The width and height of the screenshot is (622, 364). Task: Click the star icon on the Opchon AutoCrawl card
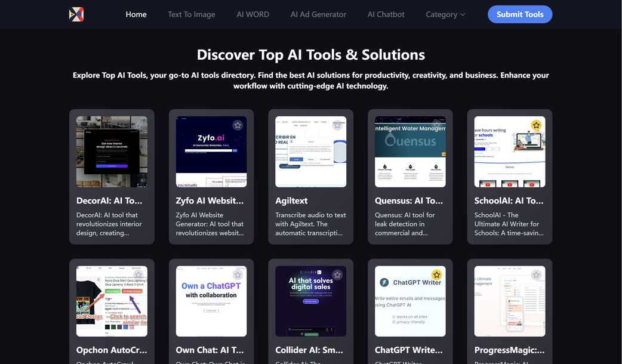pos(137,274)
